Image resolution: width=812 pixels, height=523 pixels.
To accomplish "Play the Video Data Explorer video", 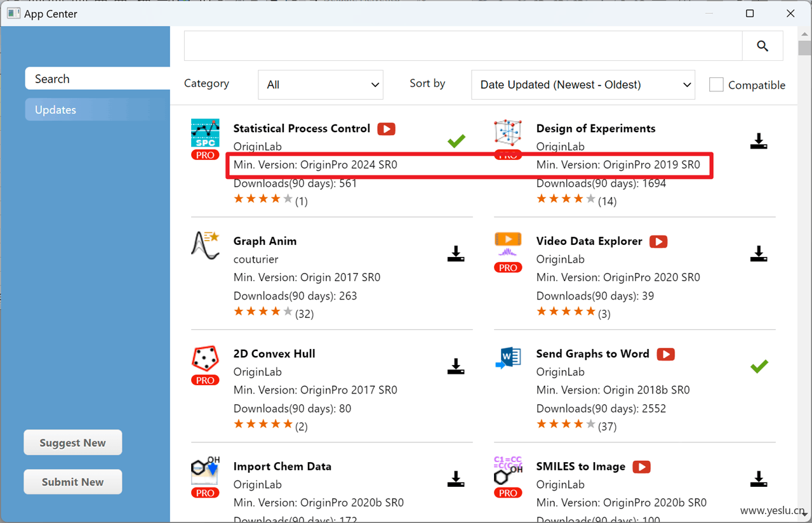I will (x=658, y=242).
